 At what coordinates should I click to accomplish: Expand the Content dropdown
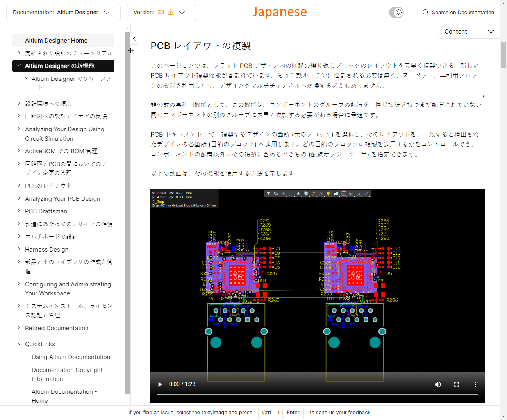point(469,32)
